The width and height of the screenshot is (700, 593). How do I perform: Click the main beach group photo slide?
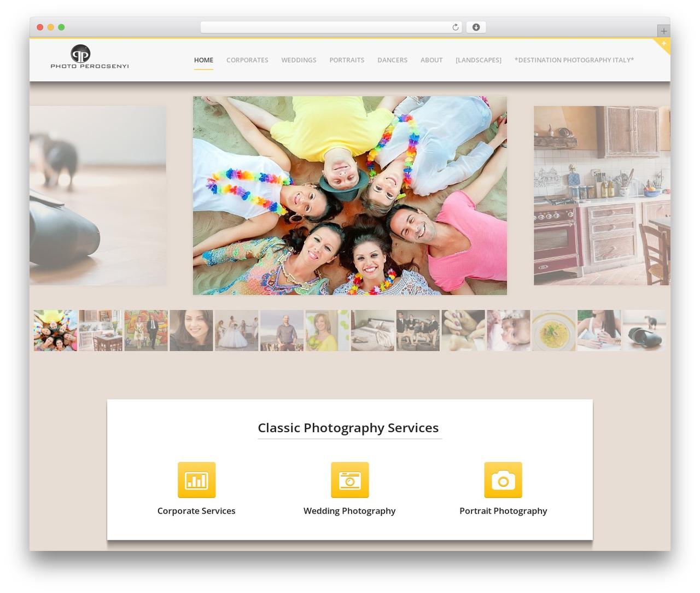tap(350, 196)
